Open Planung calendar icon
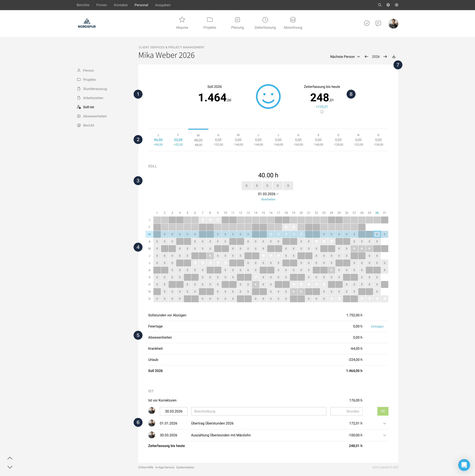 237,20
